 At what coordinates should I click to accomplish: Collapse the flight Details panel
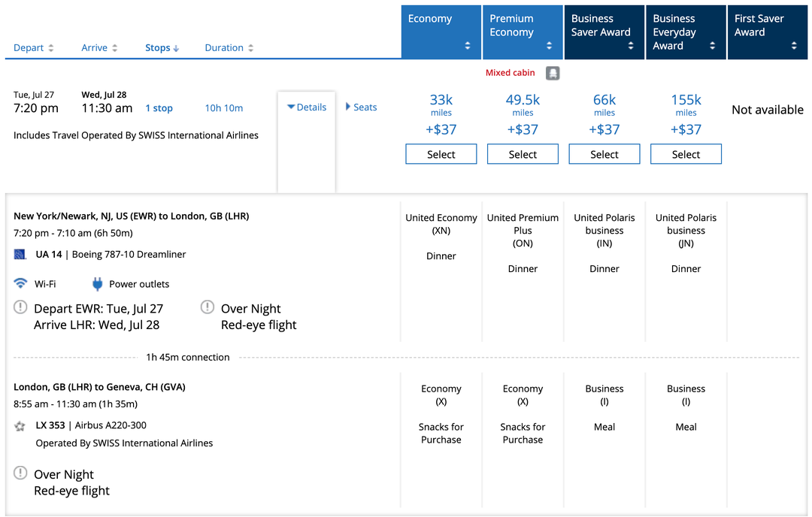[306, 107]
